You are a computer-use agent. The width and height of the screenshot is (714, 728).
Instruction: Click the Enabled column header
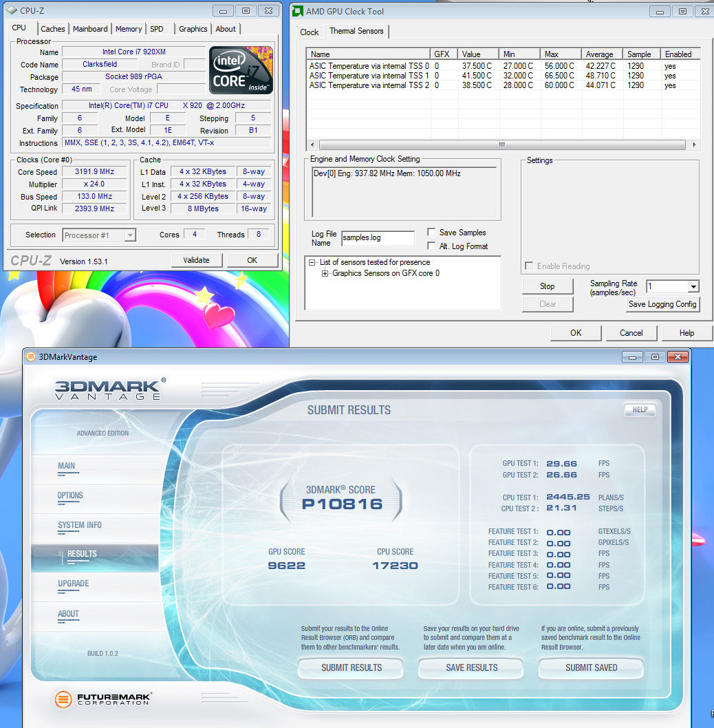[680, 54]
